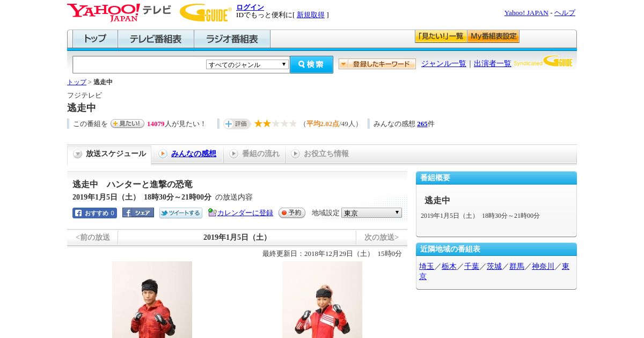
Task: Switch to 番組の流れ tab text
Action: 261,154
